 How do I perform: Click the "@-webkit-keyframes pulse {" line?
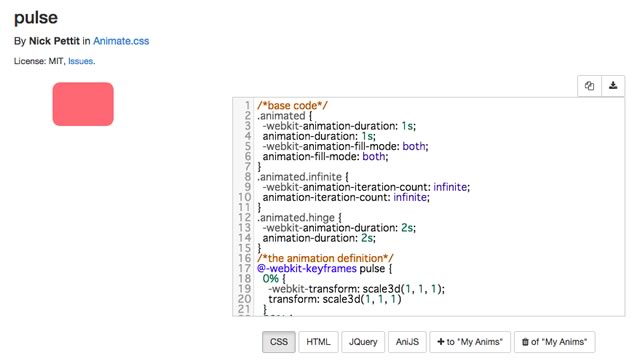tap(324, 269)
